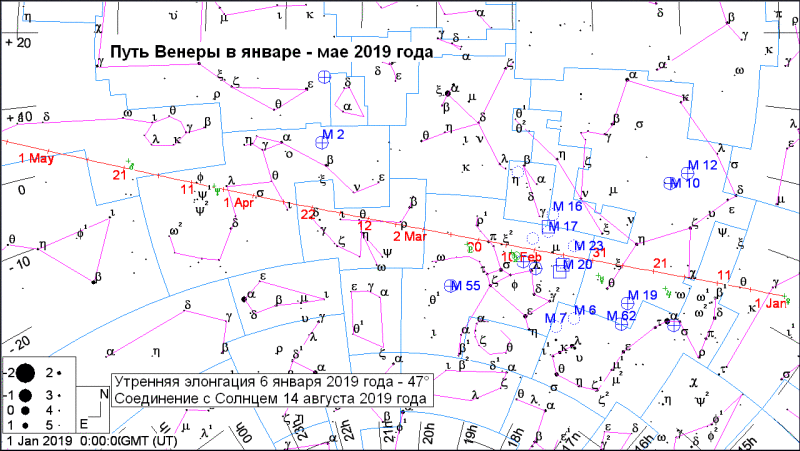Click the M 7 dotted circle symbol
Screen dimensions: 800x451
(x=556, y=327)
